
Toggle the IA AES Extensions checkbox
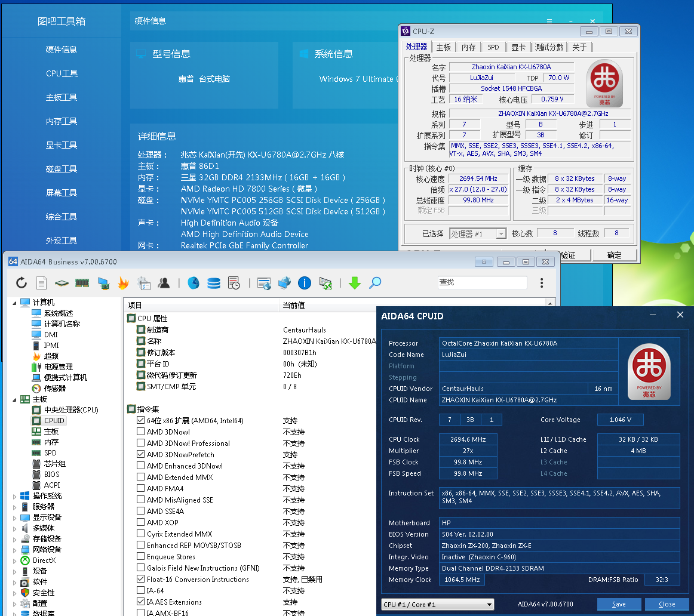[x=141, y=602]
